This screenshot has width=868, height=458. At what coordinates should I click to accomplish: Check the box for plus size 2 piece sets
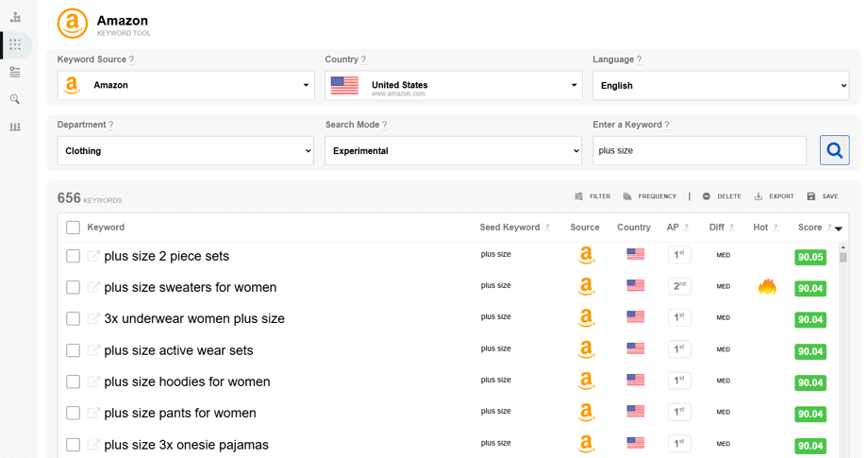click(73, 256)
